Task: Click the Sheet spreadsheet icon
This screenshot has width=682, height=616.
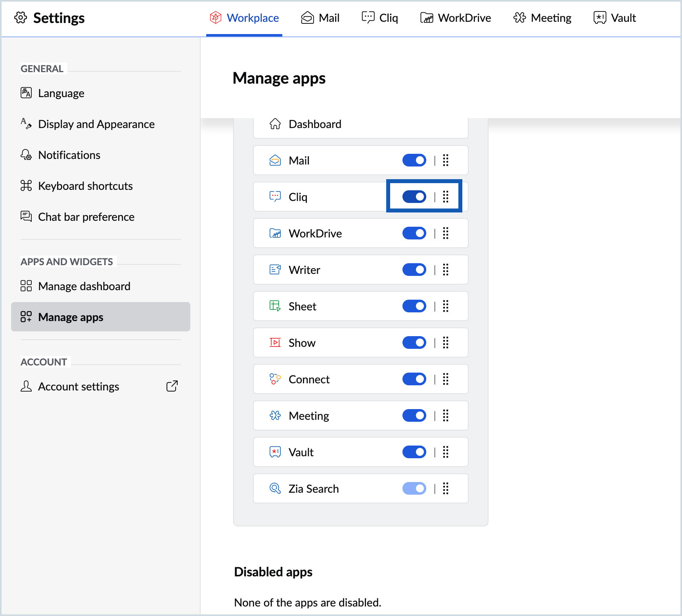Action: (275, 306)
